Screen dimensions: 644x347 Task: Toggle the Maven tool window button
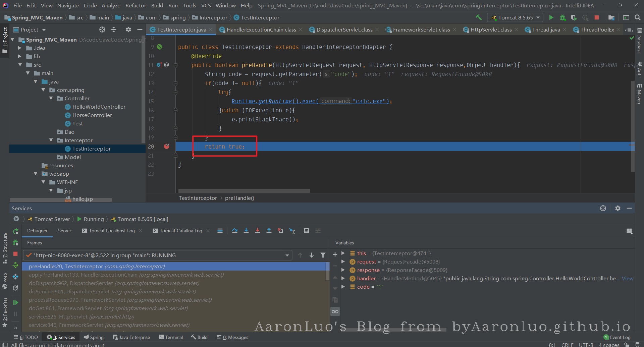(x=639, y=94)
